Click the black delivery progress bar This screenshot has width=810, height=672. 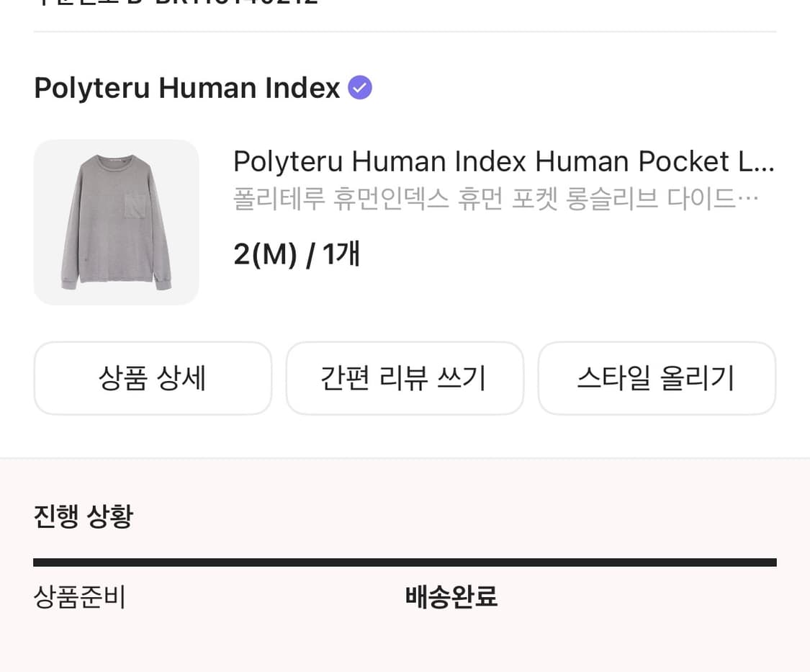click(x=404, y=563)
